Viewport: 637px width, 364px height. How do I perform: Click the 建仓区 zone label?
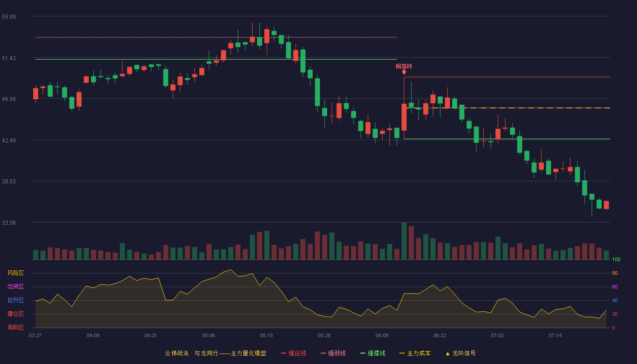15,314
